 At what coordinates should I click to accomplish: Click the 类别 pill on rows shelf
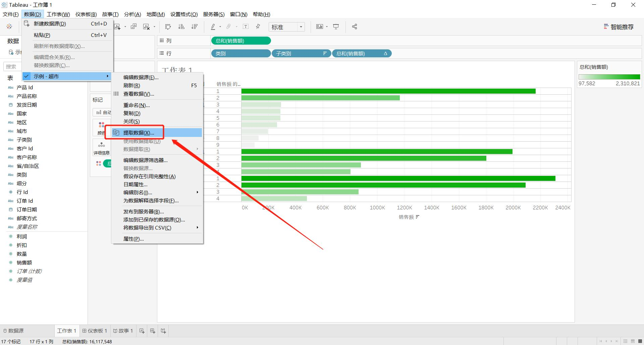coord(240,53)
